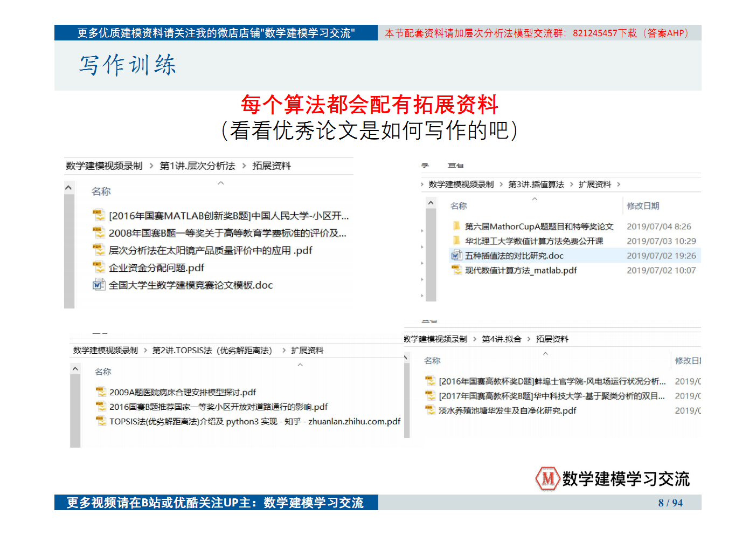Click date 2019/07/04 8:26
756x535 pixels.
(x=658, y=227)
